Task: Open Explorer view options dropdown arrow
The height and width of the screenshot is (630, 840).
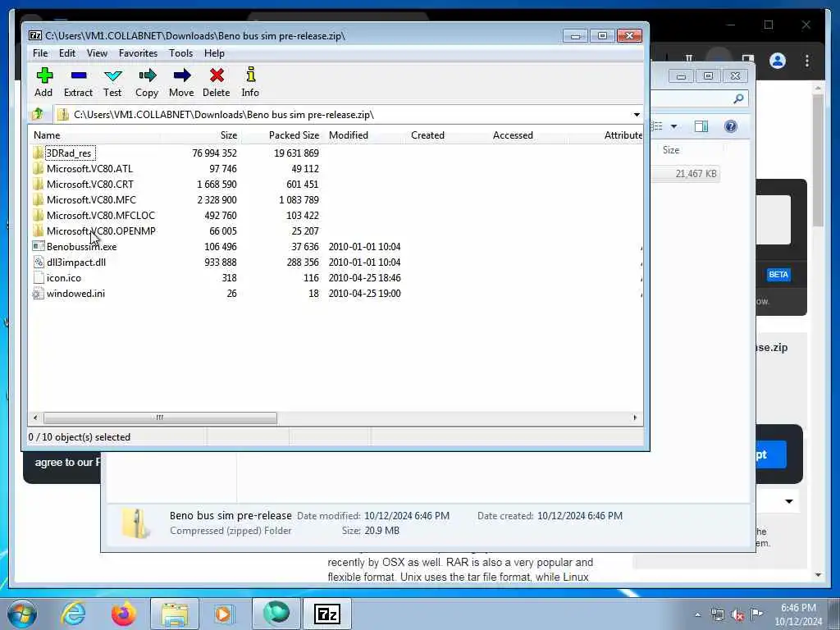Action: click(x=674, y=126)
